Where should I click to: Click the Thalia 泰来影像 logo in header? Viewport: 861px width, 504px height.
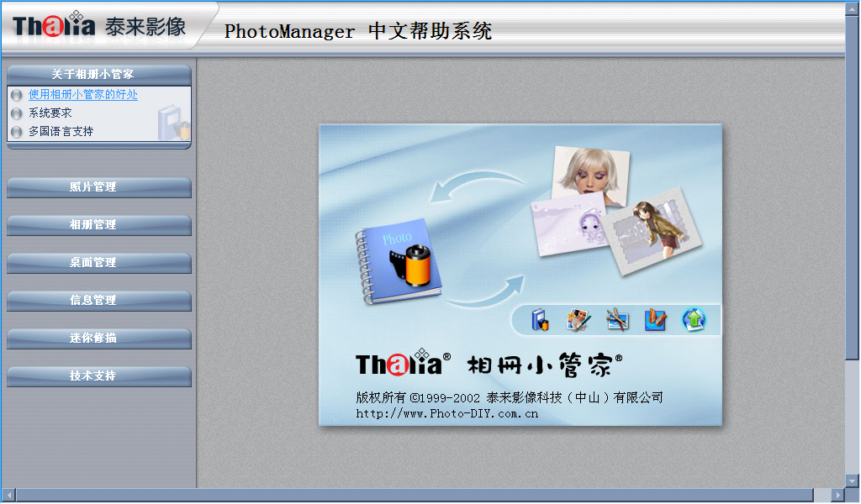click(99, 26)
